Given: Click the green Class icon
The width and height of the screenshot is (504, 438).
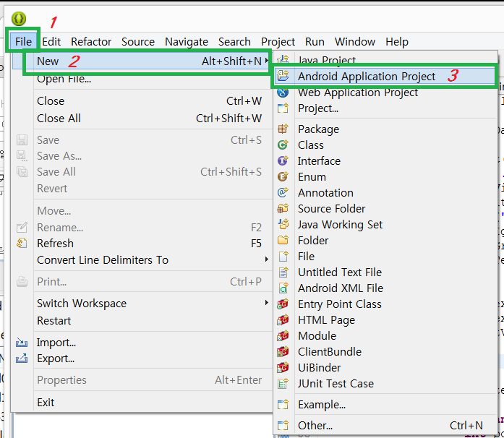Looking at the screenshot, I should click(283, 145).
